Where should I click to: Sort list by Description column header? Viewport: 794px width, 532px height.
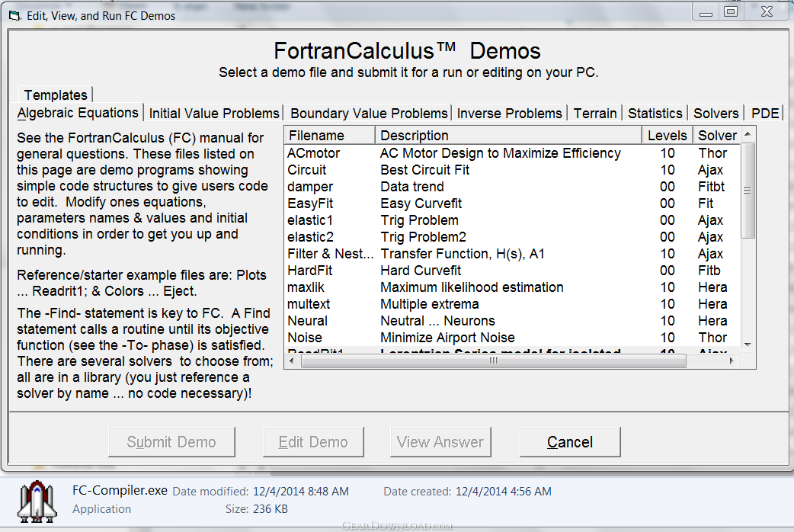pos(508,135)
